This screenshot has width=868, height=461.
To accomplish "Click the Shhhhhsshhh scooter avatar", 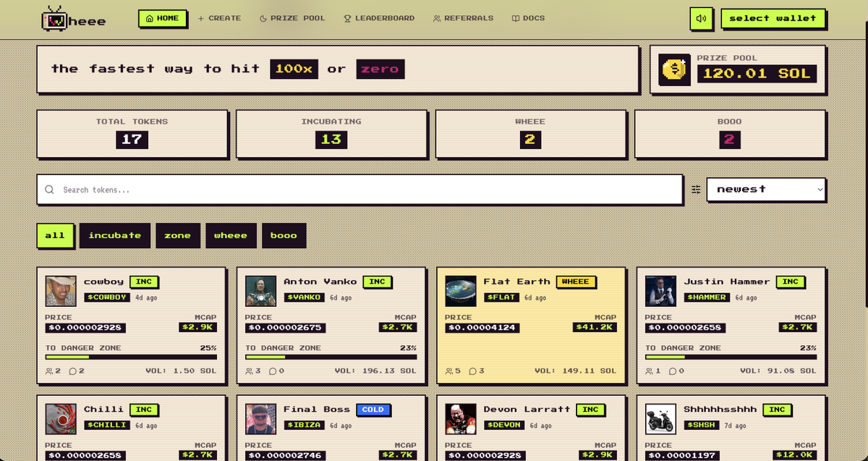I will coord(660,419).
